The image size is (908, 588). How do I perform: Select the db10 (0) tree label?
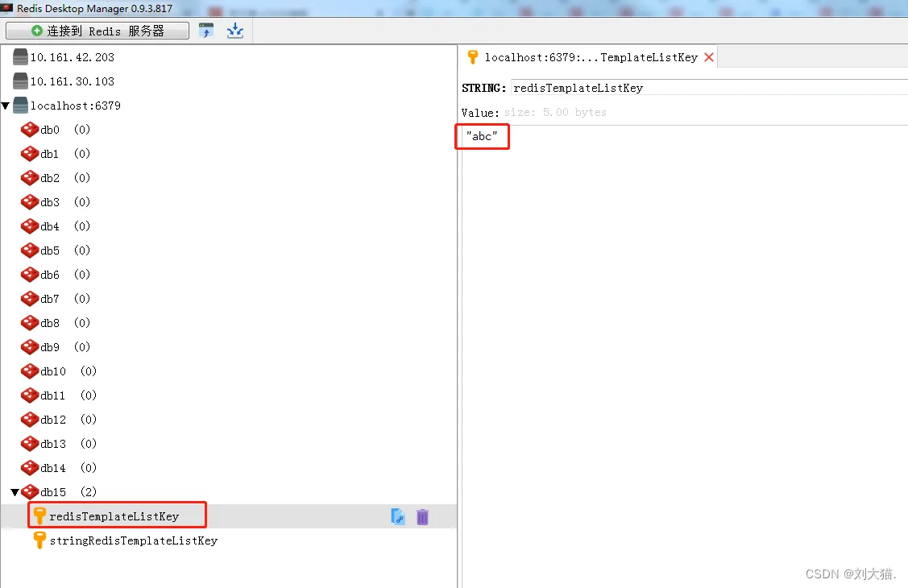68,371
